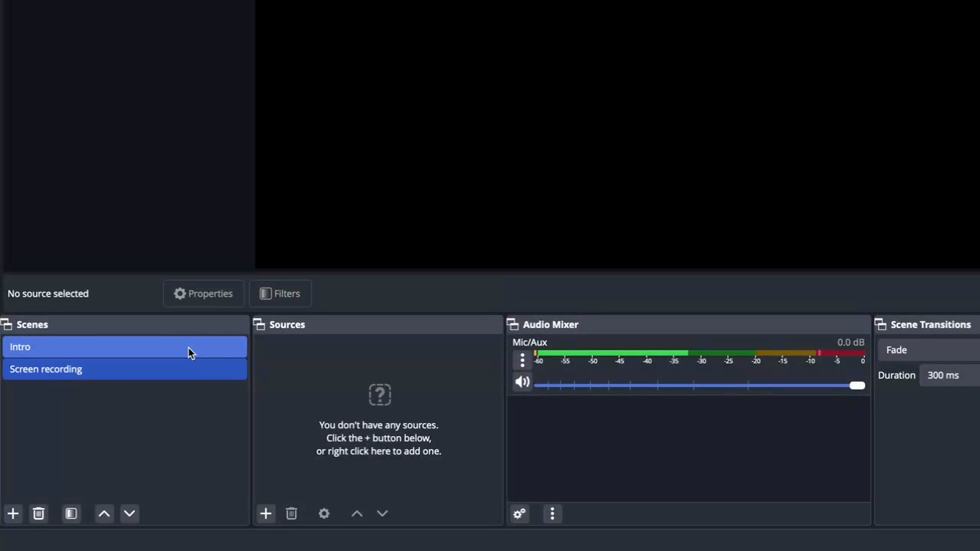
Task: Open scene filters from the Scenes toolbar
Action: click(71, 513)
